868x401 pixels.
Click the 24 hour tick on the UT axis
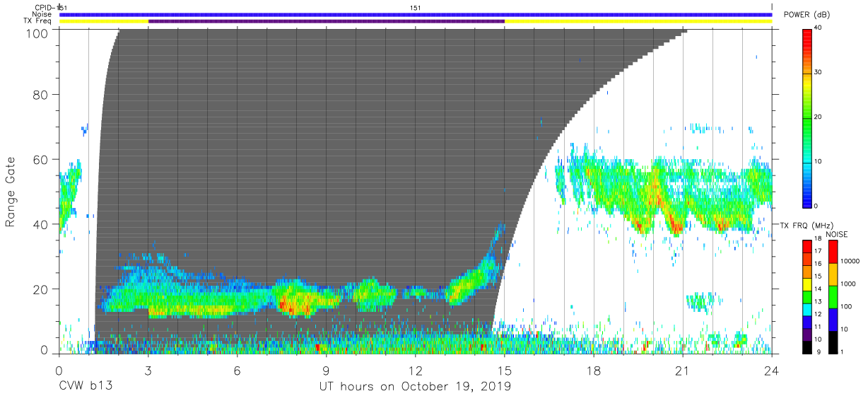tap(772, 371)
